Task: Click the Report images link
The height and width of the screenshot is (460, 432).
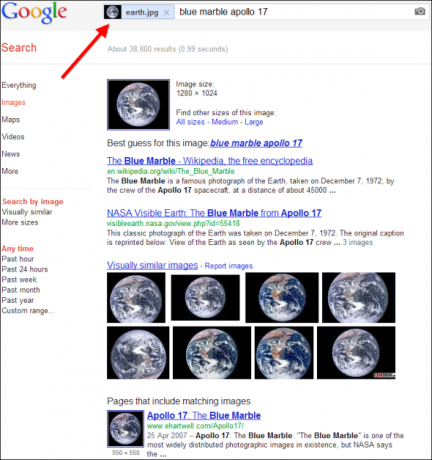Action: [229, 266]
